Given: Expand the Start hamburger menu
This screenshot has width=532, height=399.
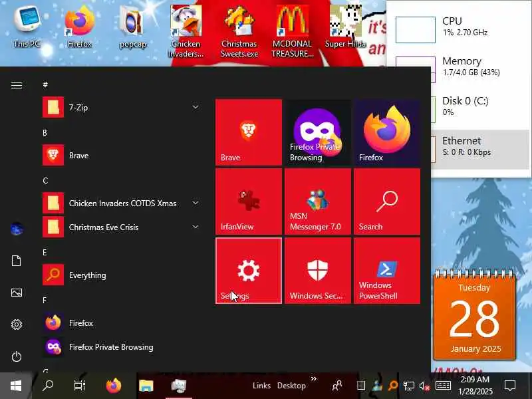Looking at the screenshot, I should (16, 85).
